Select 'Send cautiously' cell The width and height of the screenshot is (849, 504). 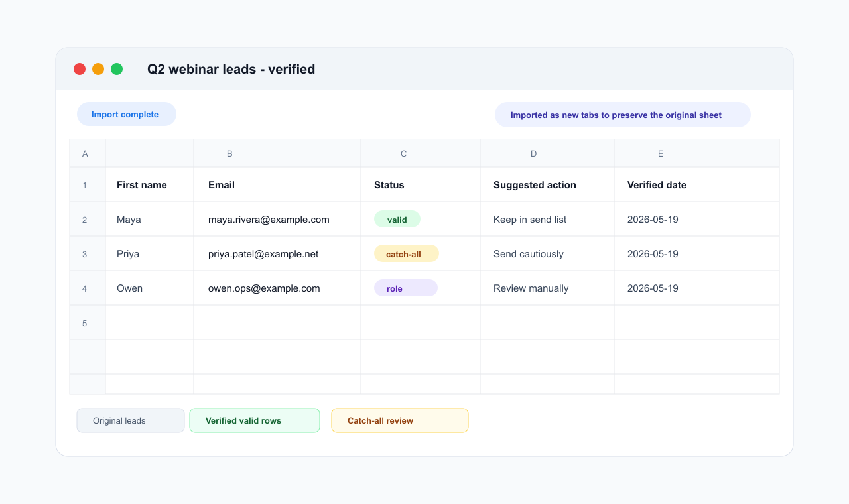pyautogui.click(x=547, y=254)
